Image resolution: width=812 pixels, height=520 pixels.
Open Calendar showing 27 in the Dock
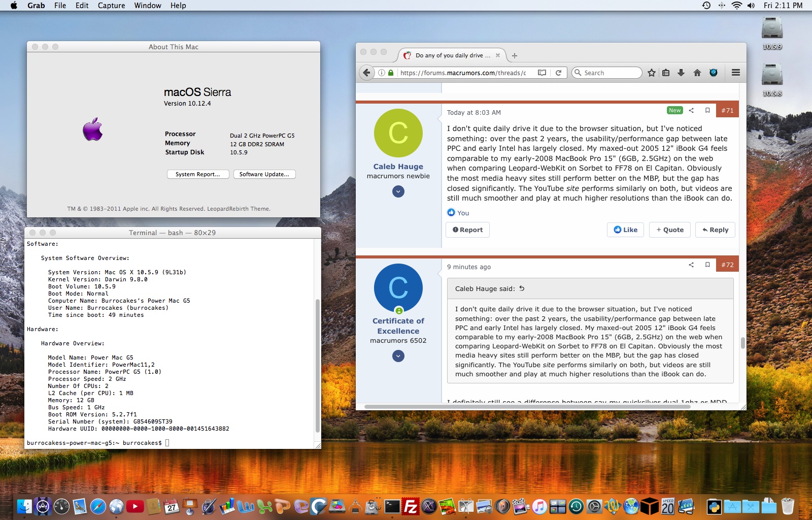coord(172,506)
